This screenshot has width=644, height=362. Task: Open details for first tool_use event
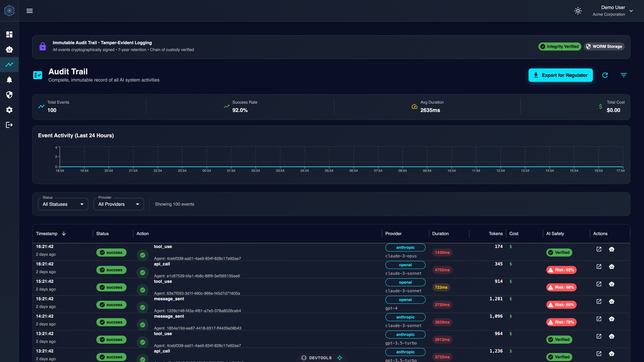(x=599, y=249)
